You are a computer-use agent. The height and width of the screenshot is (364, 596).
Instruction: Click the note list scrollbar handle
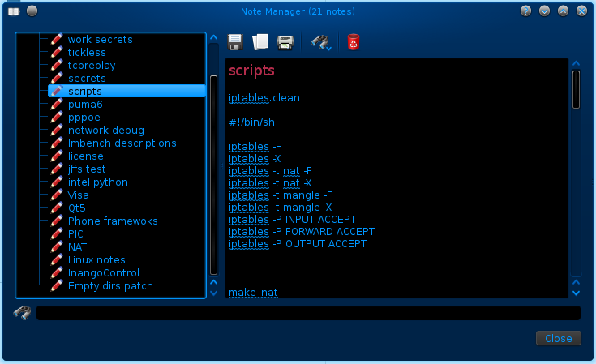point(213,175)
